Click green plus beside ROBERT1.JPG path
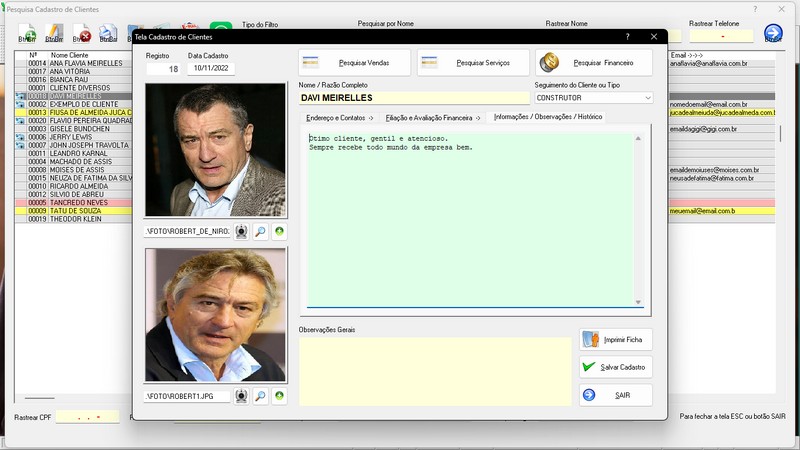 (x=279, y=396)
